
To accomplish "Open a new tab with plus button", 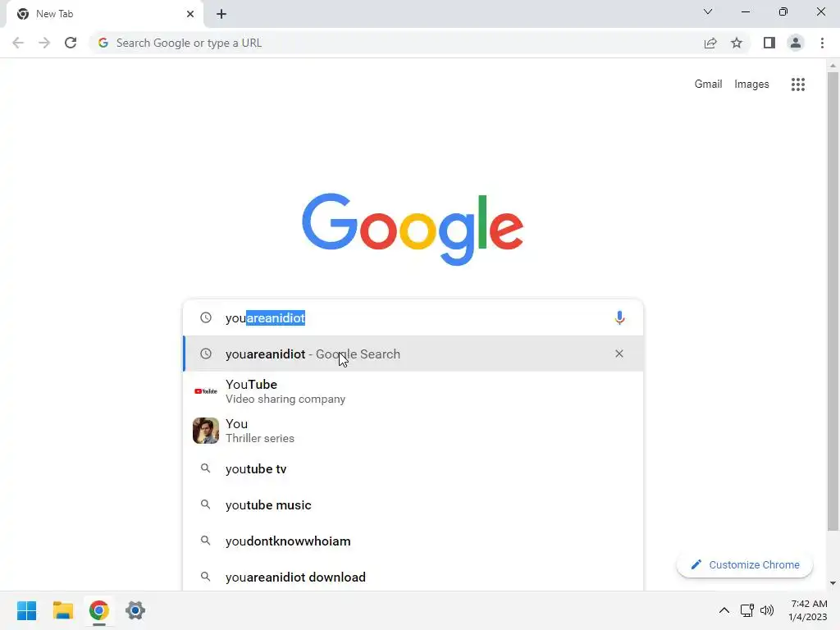I will coord(221,14).
